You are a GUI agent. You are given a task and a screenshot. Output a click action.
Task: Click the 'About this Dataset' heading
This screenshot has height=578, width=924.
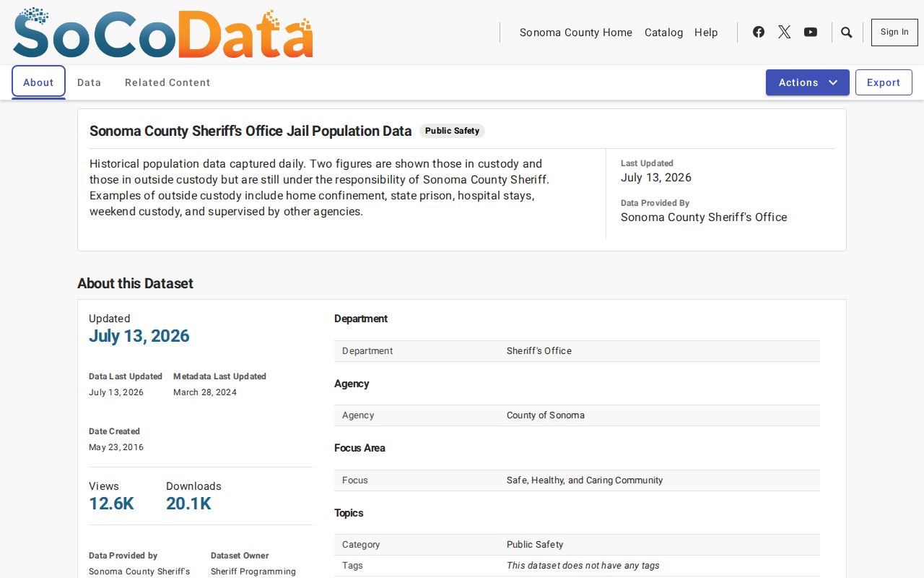(x=135, y=283)
